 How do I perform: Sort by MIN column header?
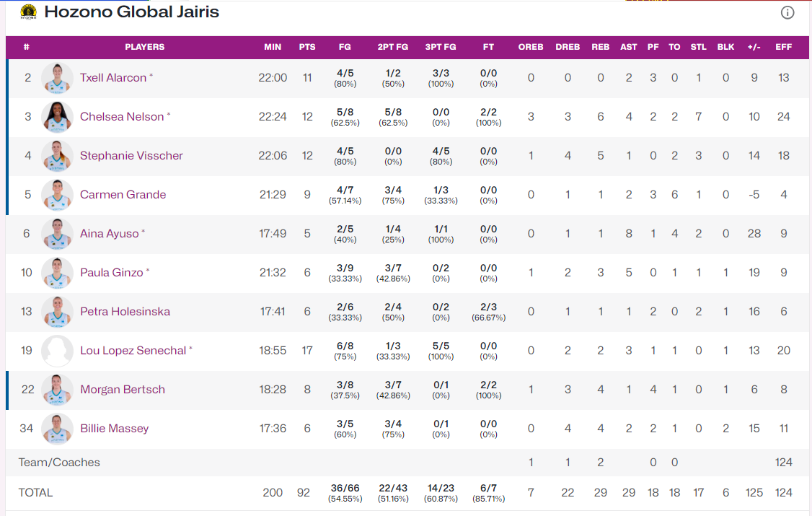pyautogui.click(x=273, y=47)
